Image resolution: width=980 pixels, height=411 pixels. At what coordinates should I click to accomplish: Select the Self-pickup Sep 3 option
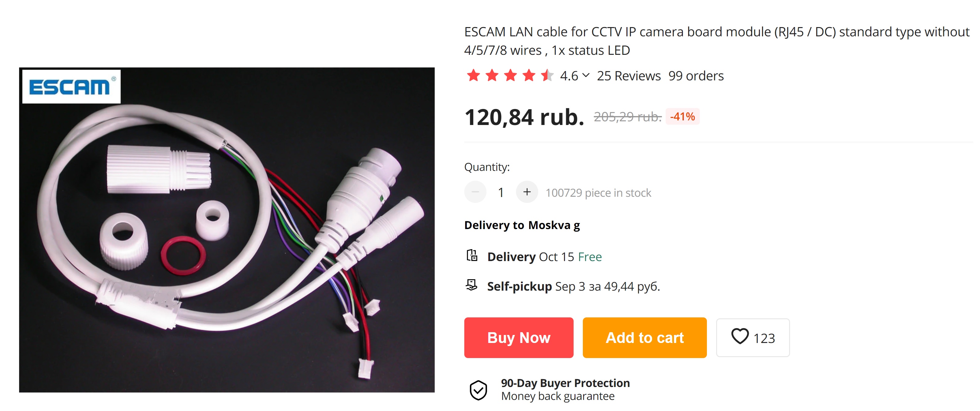pos(573,286)
